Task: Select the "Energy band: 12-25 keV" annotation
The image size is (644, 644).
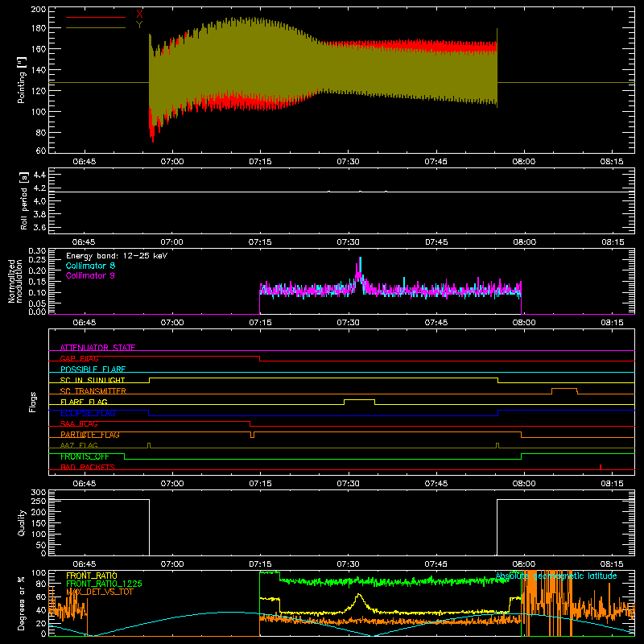Action: (x=117, y=256)
